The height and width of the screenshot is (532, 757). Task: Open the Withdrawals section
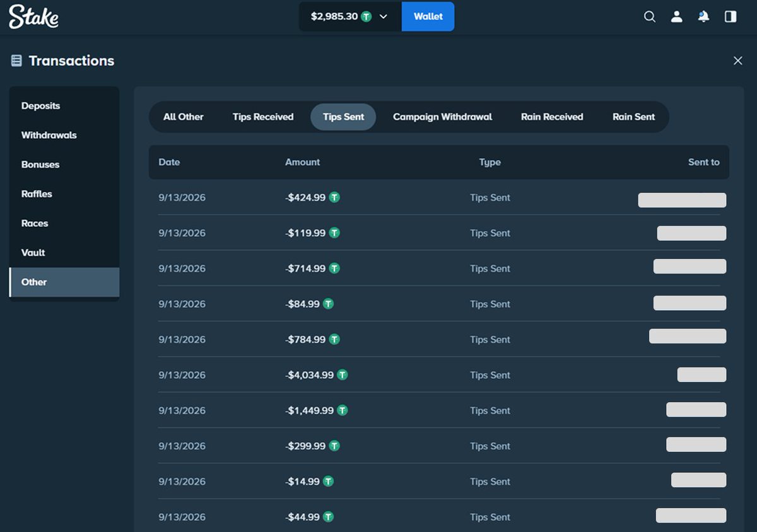64,135
